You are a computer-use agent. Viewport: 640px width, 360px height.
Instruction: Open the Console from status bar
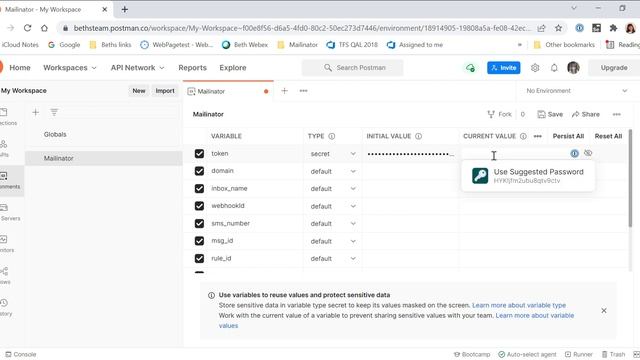21,354
